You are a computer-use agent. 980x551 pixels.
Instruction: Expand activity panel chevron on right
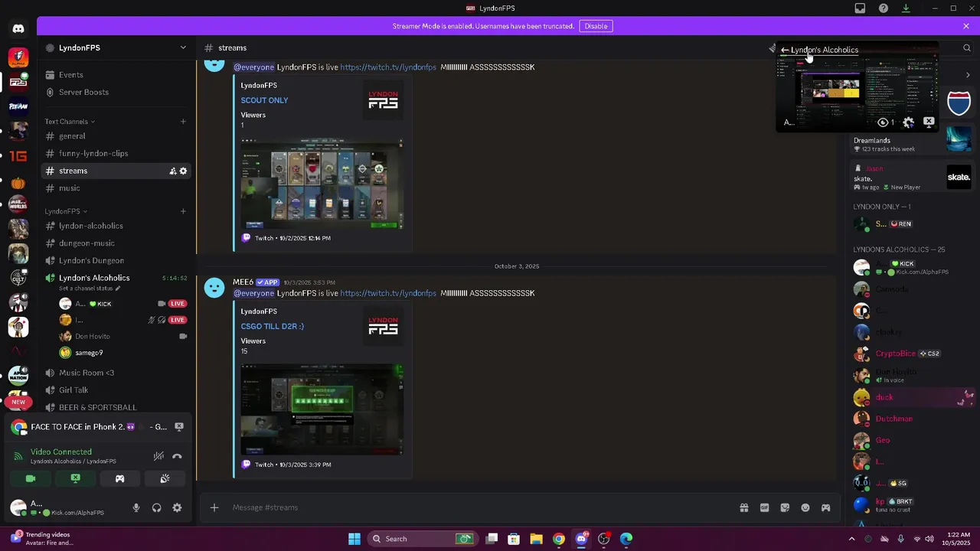pyautogui.click(x=968, y=75)
